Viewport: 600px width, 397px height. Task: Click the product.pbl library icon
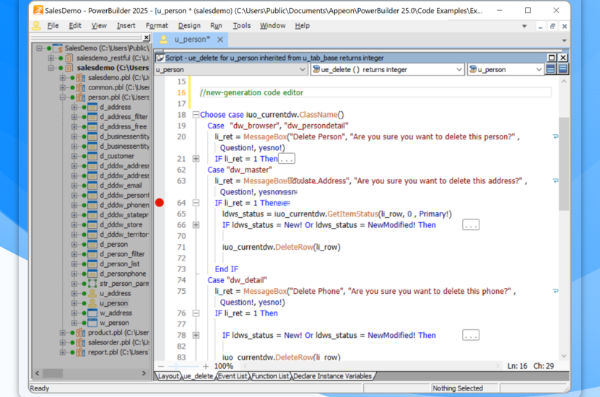pos(80,333)
